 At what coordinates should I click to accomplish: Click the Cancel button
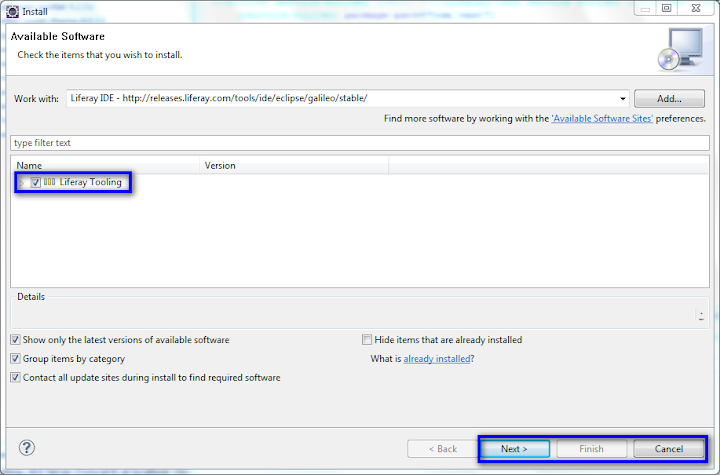[x=669, y=449]
